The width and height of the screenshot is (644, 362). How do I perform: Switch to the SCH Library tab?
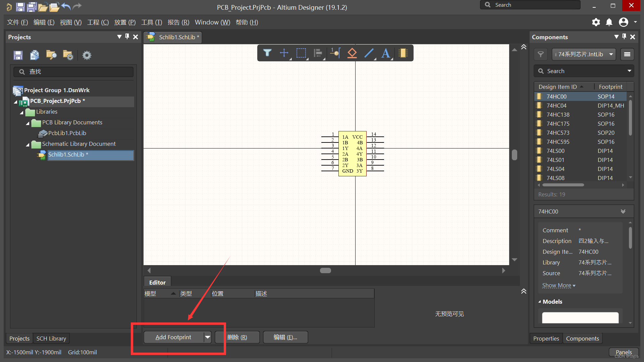pyautogui.click(x=51, y=338)
